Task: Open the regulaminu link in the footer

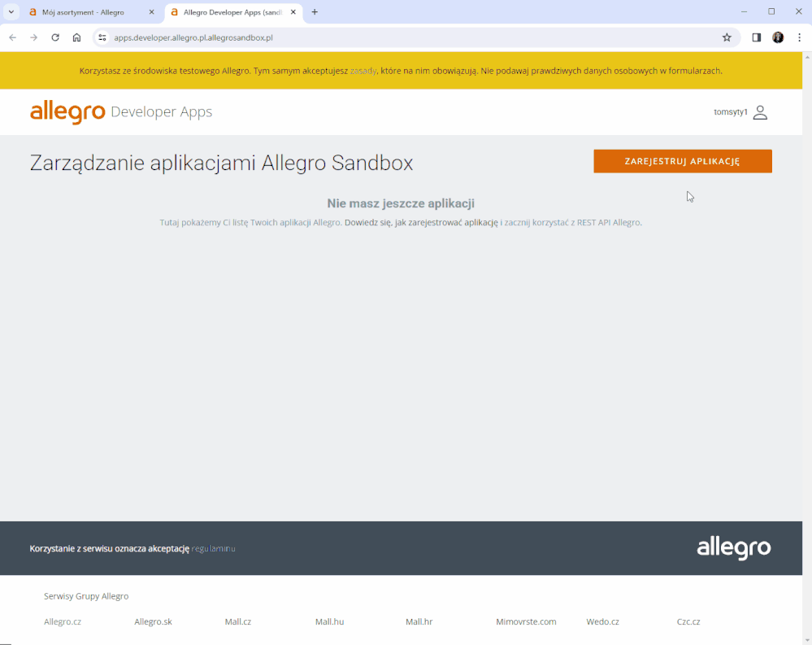Action: pos(213,549)
